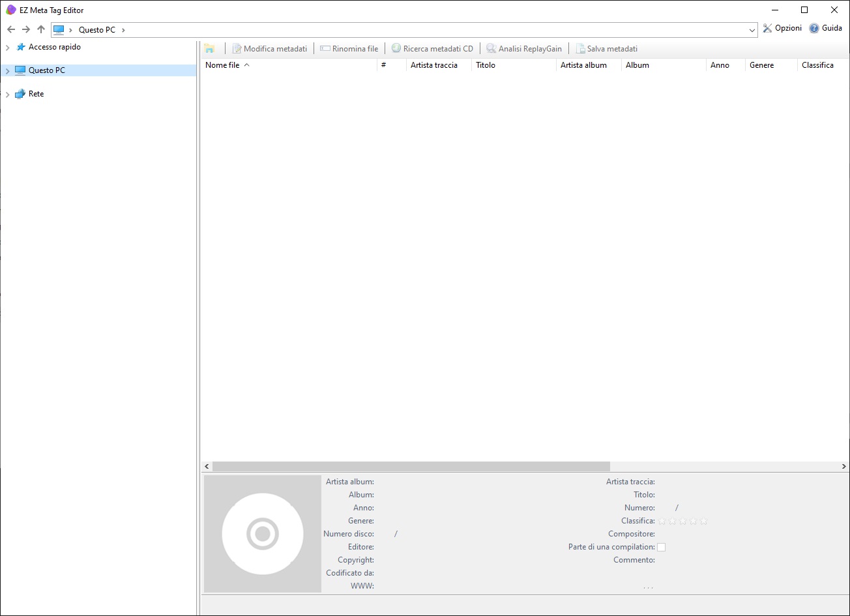
Task: Sort by # track number column
Action: pyautogui.click(x=392, y=65)
